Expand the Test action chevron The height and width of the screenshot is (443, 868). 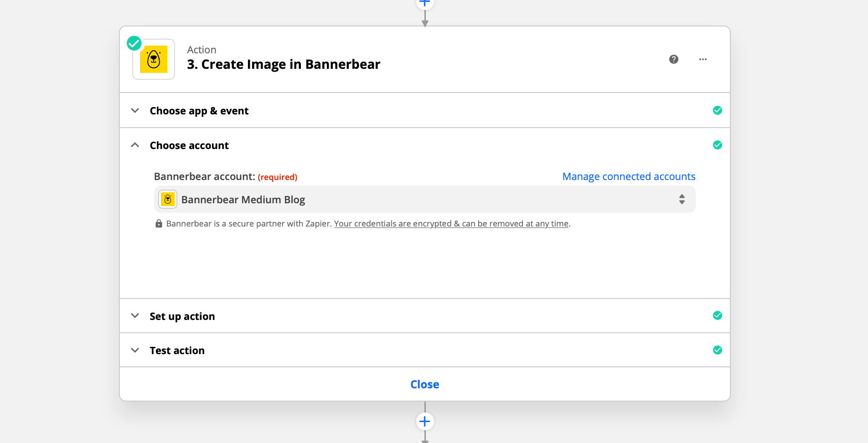[x=135, y=350]
